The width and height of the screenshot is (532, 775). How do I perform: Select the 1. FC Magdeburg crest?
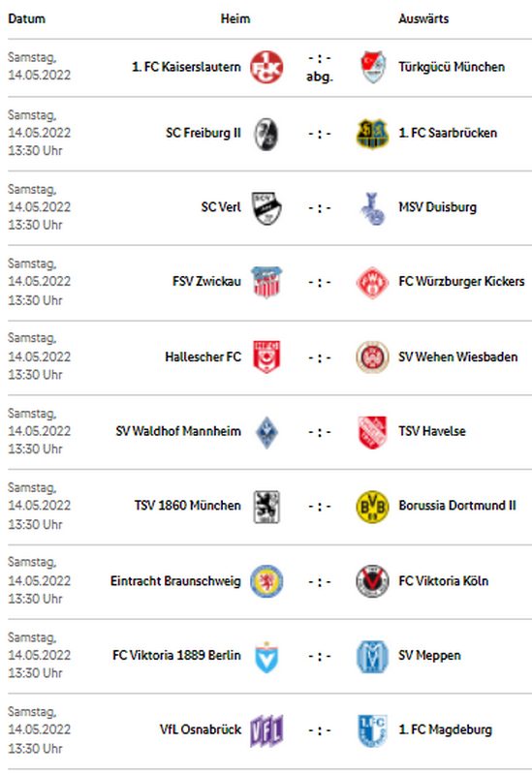[x=373, y=730]
